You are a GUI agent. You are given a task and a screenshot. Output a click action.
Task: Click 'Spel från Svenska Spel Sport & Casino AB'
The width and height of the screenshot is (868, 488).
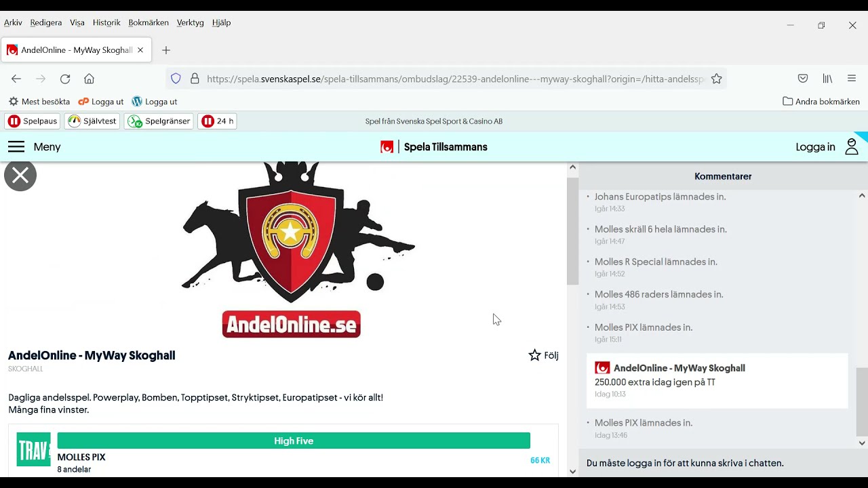point(434,121)
